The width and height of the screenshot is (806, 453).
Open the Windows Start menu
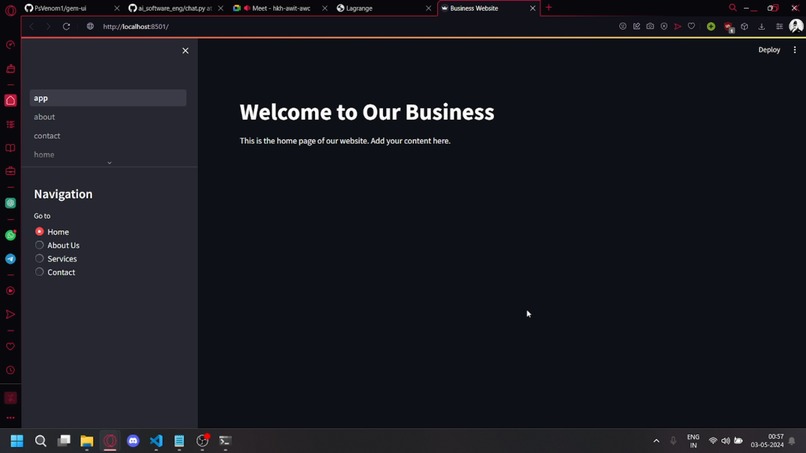[17, 441]
